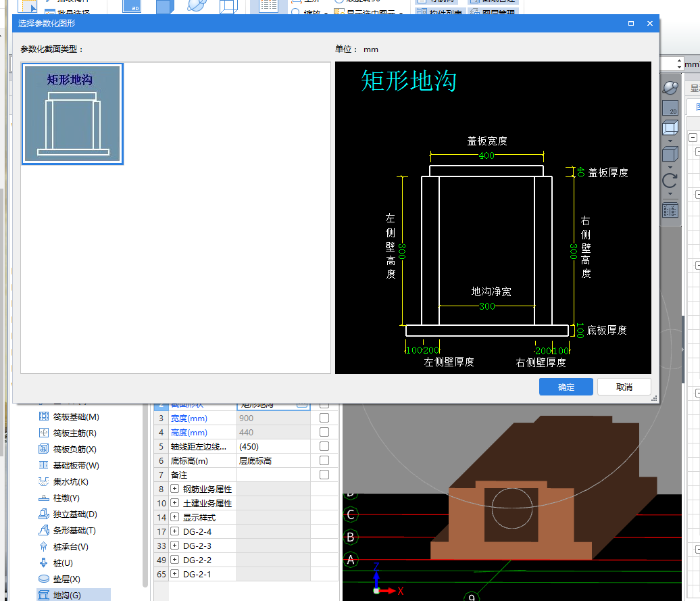Edit the 盖板宽度 value 400
The image size is (700, 601).
click(486, 155)
